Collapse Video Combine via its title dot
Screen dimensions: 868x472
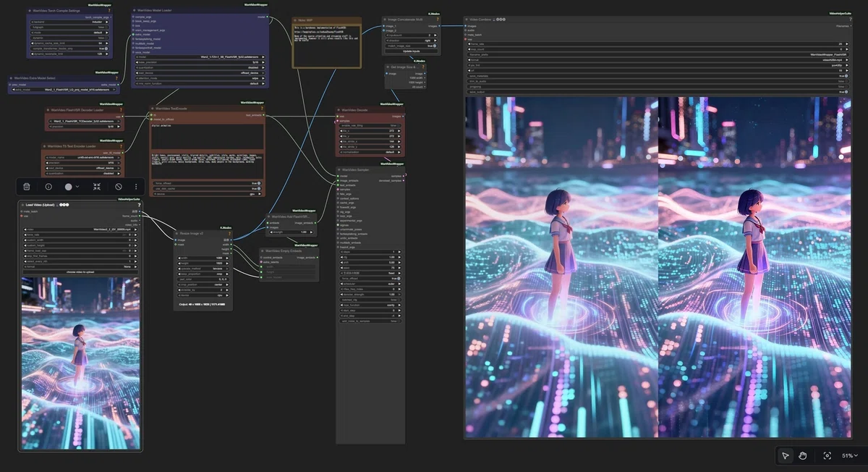[468, 20]
